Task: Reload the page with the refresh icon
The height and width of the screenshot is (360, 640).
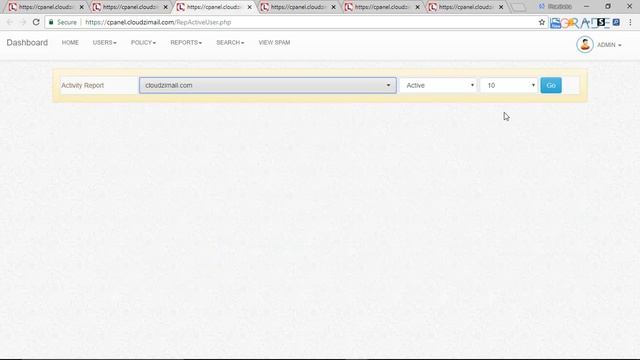Action: point(36,22)
